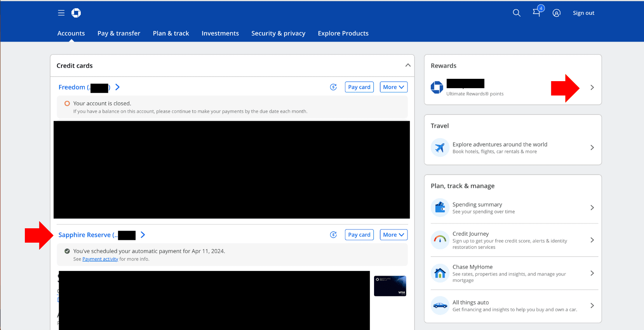Open the More dropdown for Freedom

point(393,87)
